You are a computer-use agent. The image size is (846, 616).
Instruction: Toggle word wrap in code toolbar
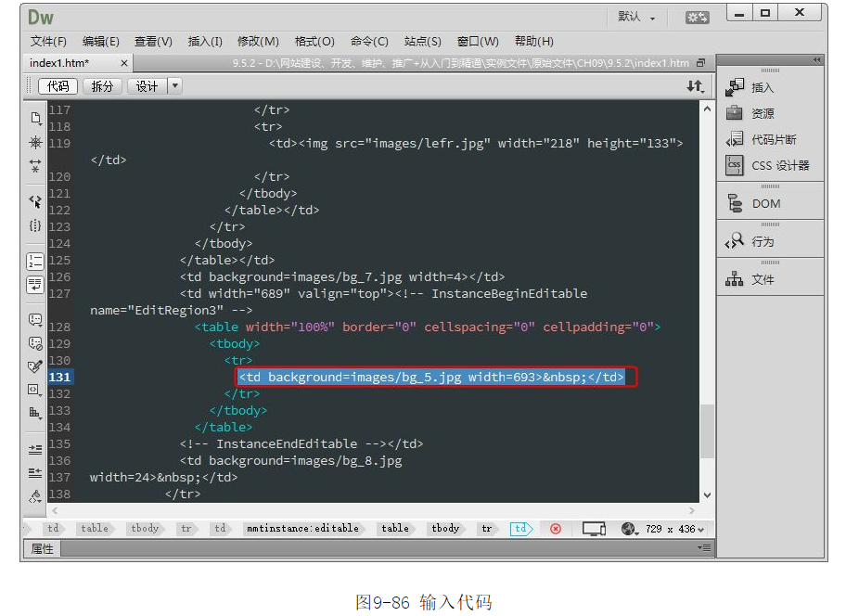(x=35, y=285)
